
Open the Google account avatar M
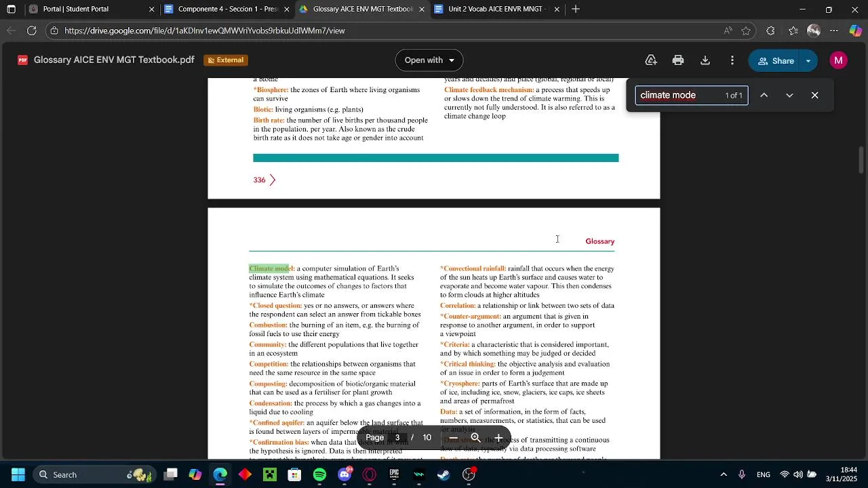[839, 60]
